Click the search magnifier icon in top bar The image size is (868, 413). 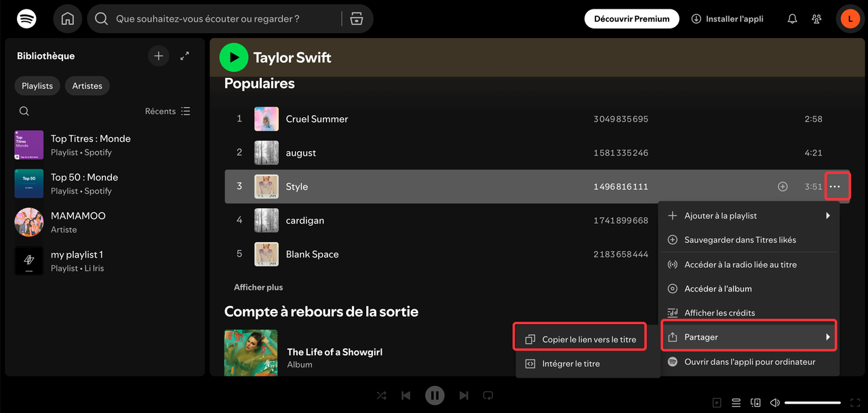tap(102, 19)
